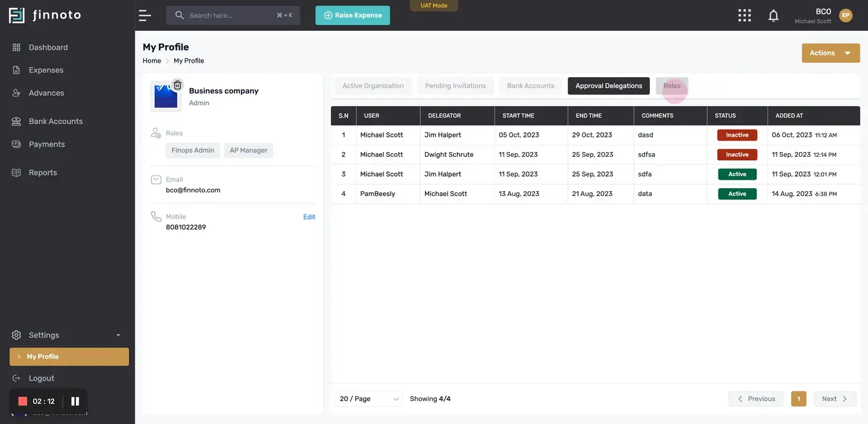Click Inactive status for Dwight Schrute row
868x424 pixels.
coord(737,154)
